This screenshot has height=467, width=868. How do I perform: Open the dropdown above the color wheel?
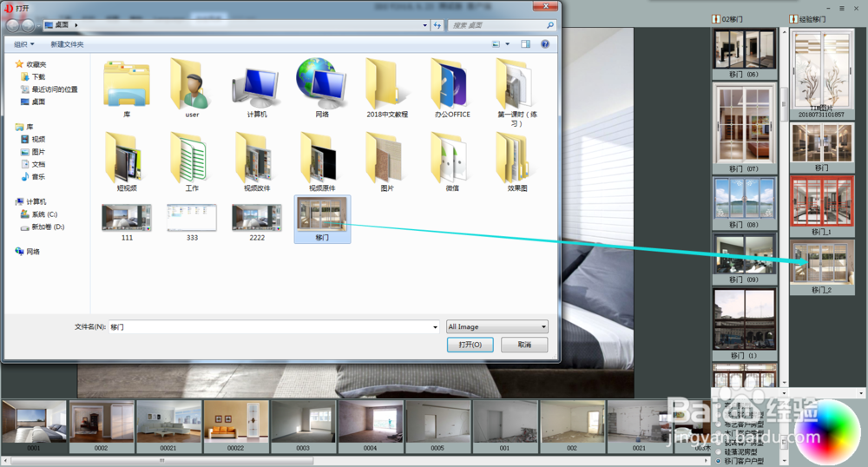point(861,393)
